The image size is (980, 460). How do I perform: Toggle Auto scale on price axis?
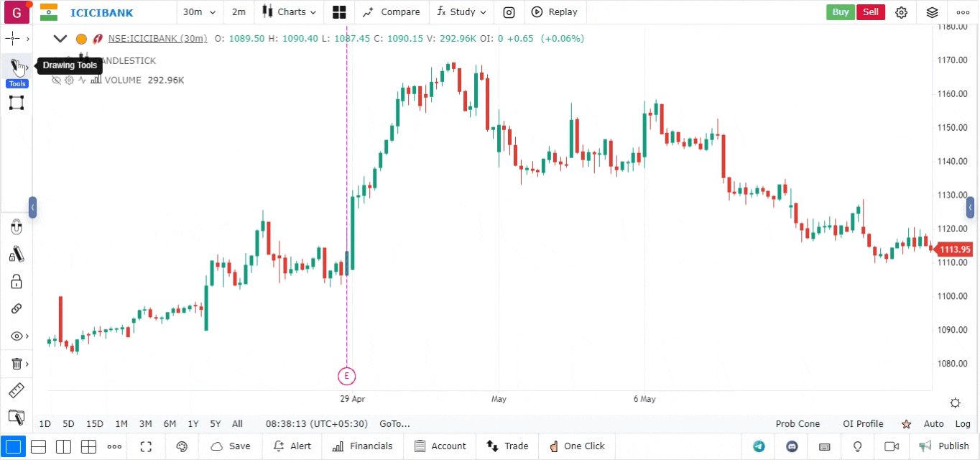pyautogui.click(x=933, y=424)
